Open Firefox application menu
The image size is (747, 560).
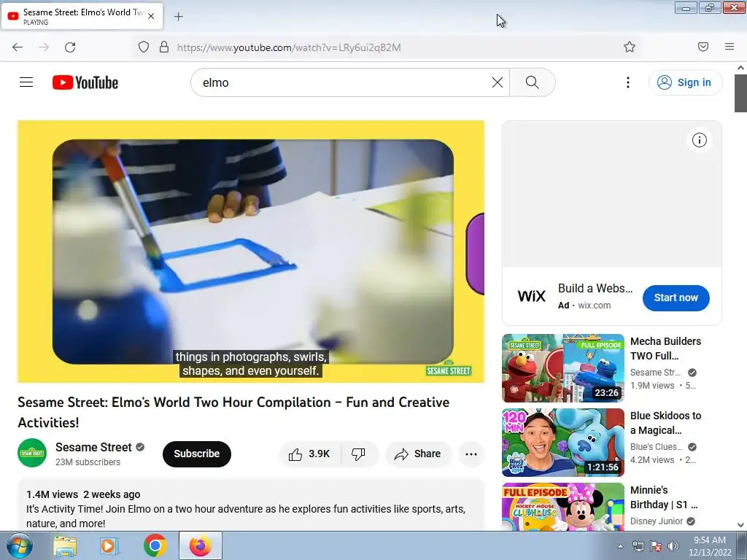pyautogui.click(x=729, y=47)
